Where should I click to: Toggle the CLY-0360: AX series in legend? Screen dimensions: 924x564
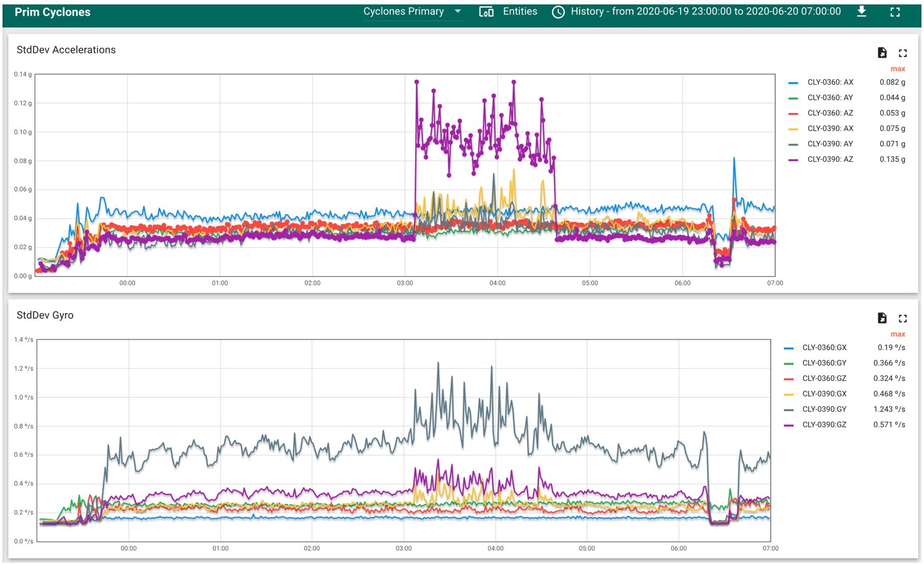[830, 82]
